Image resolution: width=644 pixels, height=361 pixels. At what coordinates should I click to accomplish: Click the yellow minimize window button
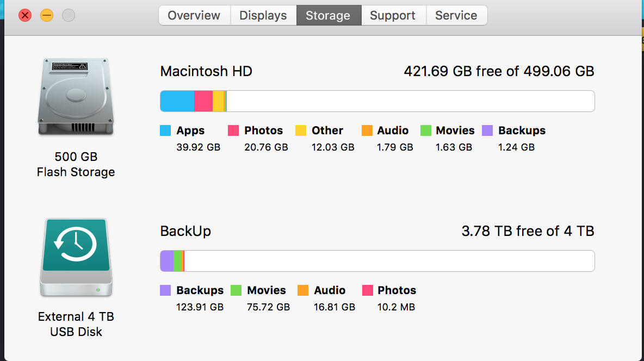47,16
